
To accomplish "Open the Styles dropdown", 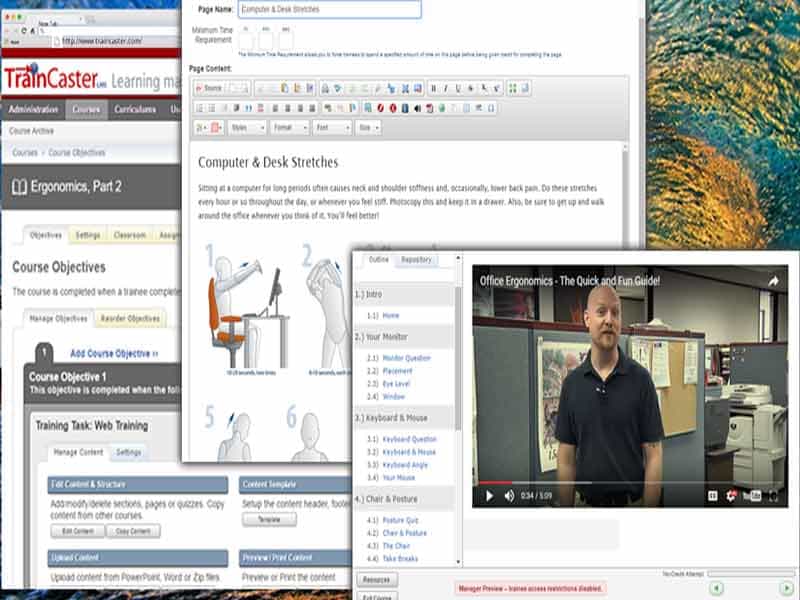I will tap(247, 128).
